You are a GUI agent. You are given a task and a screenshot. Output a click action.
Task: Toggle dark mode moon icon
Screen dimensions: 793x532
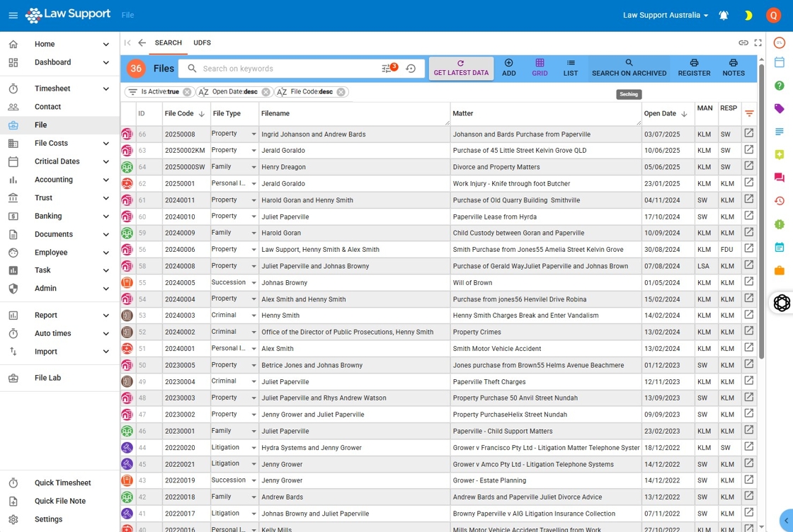748,16
